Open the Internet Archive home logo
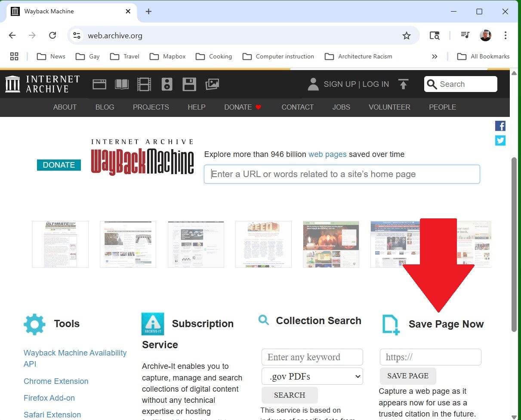The width and height of the screenshot is (521, 420). point(42,84)
